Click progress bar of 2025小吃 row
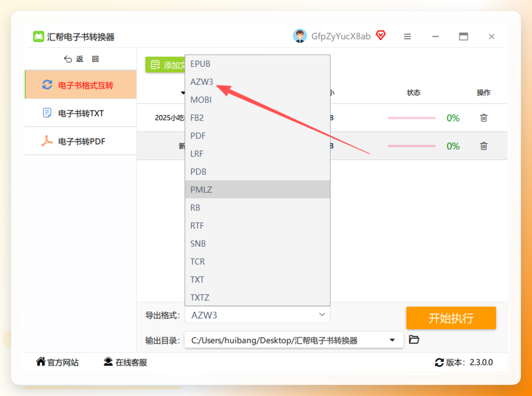This screenshot has width=532, height=396. [x=411, y=118]
